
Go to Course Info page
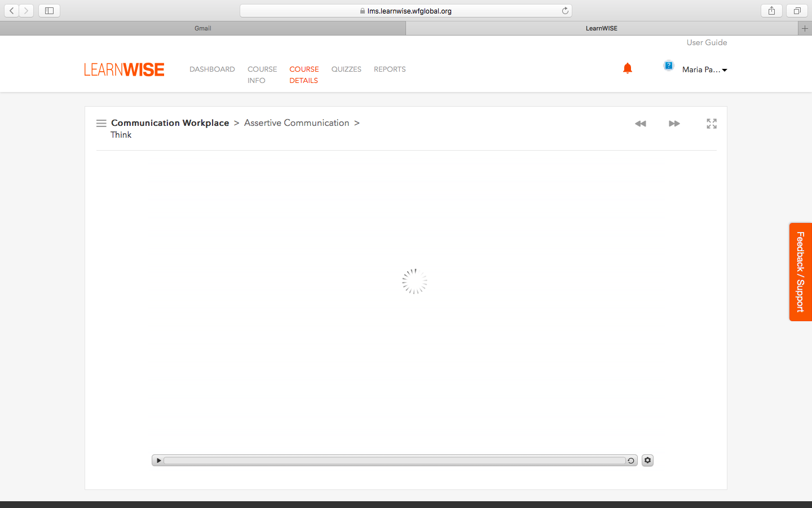pos(262,75)
